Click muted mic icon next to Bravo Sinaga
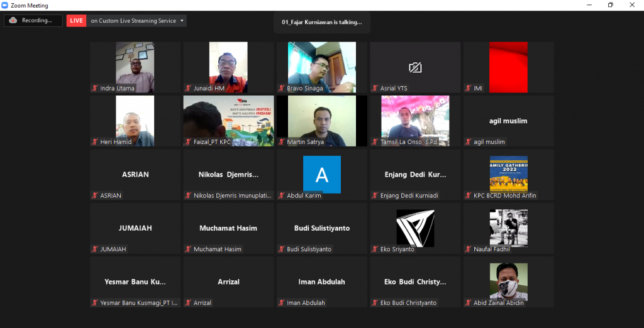The width and height of the screenshot is (644, 328). tap(282, 89)
